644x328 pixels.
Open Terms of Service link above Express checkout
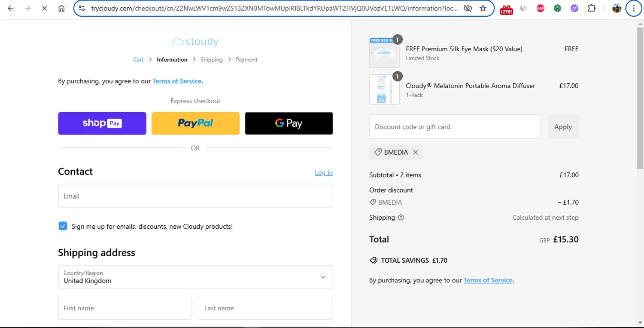pos(177,81)
